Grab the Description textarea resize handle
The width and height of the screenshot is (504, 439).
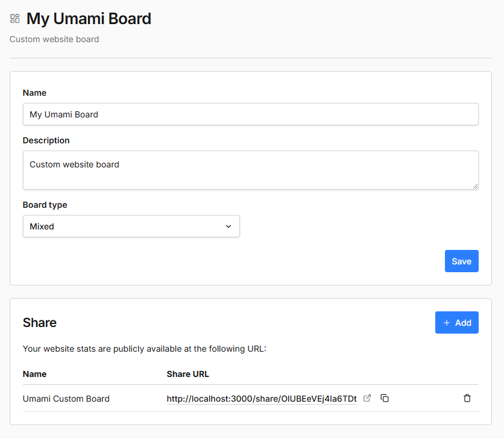[x=475, y=186]
